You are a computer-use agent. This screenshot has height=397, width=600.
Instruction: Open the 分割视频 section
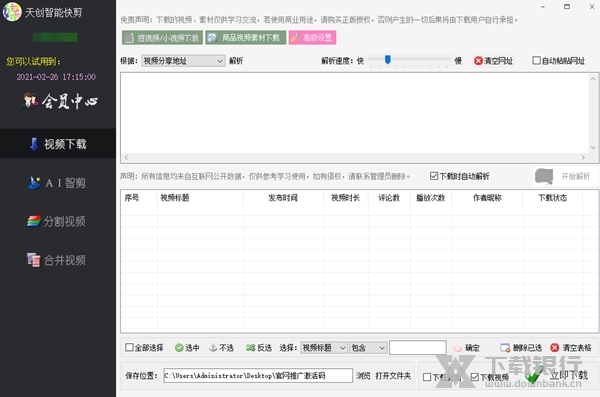tap(58, 221)
